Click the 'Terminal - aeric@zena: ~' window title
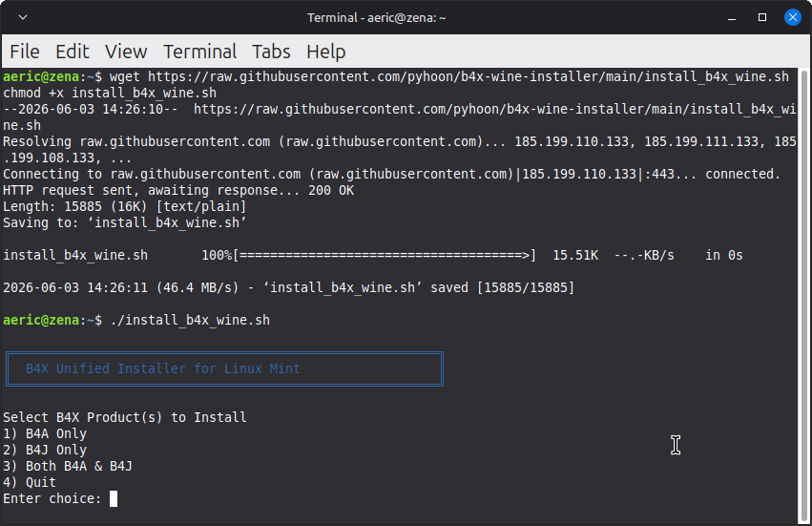Screen dimensions: 812x526 click(x=377, y=17)
